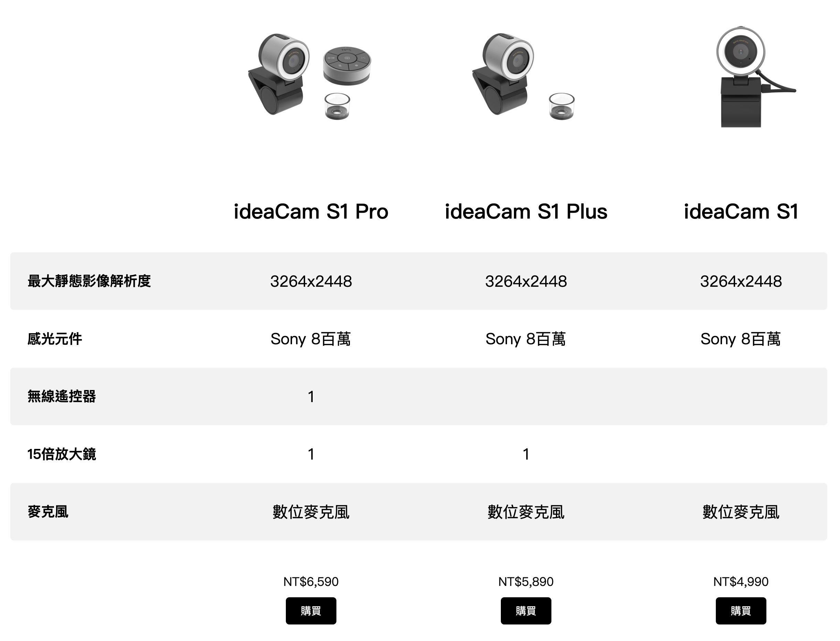Screen dimensions: 840x641
Task: Click the magnifier lens in S1 Pro image
Action: click(x=337, y=106)
